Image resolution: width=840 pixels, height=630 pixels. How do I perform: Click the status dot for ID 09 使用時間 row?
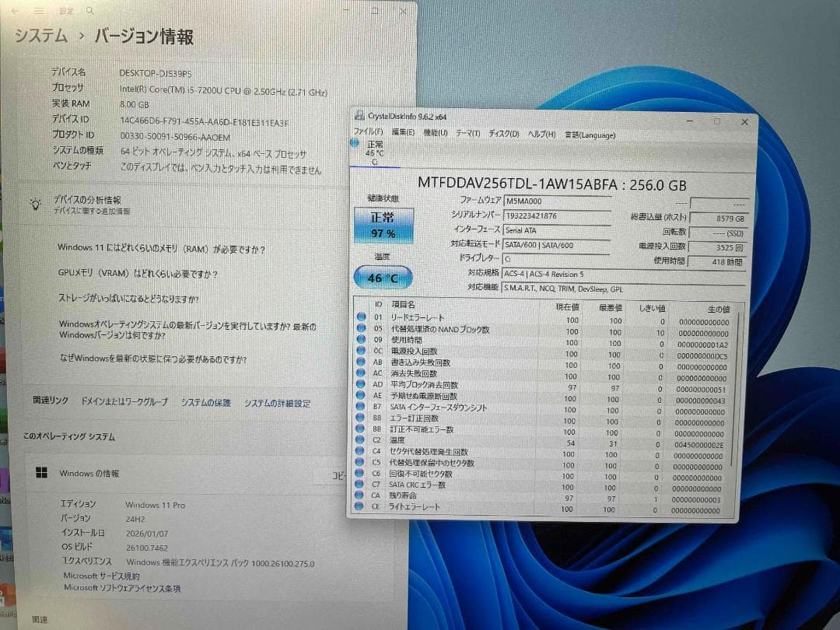coord(362,340)
